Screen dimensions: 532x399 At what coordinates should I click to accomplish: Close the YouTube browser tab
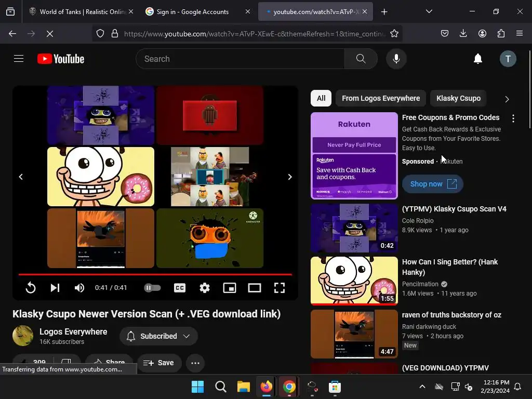point(365,11)
